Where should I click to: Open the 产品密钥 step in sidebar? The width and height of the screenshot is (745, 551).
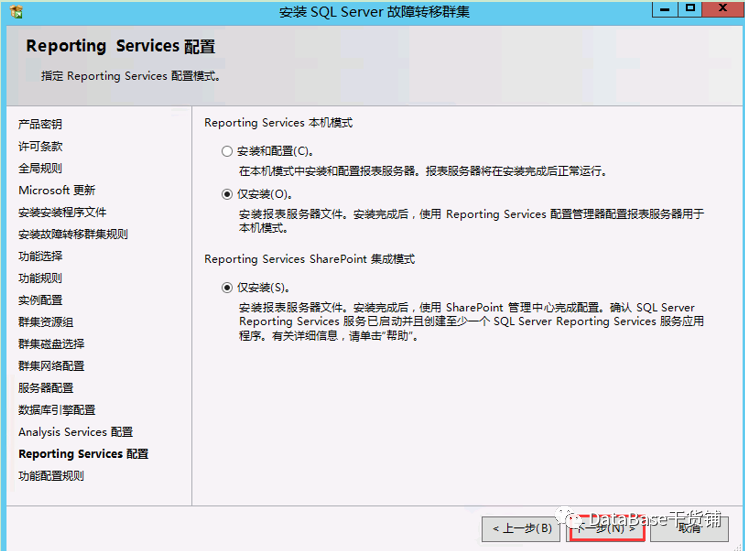point(40,124)
